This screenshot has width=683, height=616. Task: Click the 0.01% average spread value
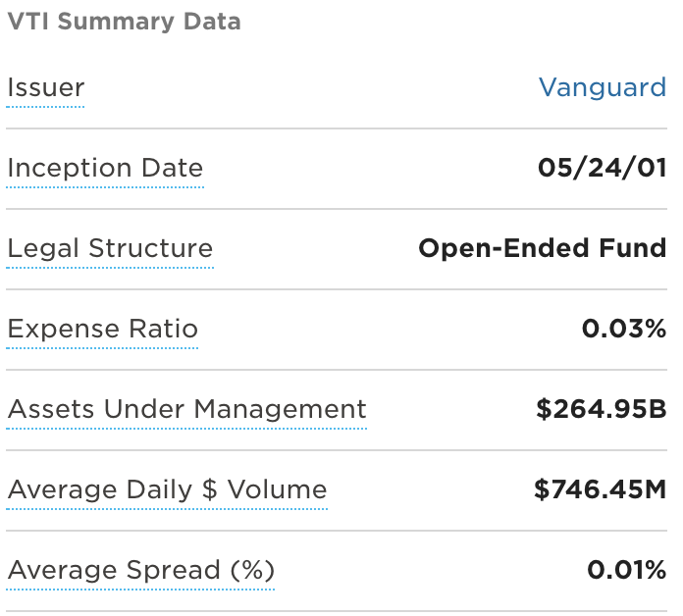point(626,570)
